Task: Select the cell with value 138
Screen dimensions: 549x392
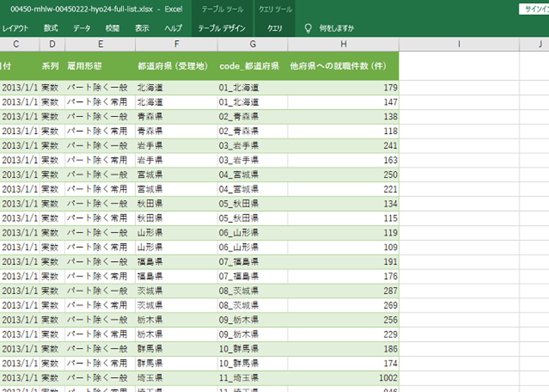Action: coord(343,116)
